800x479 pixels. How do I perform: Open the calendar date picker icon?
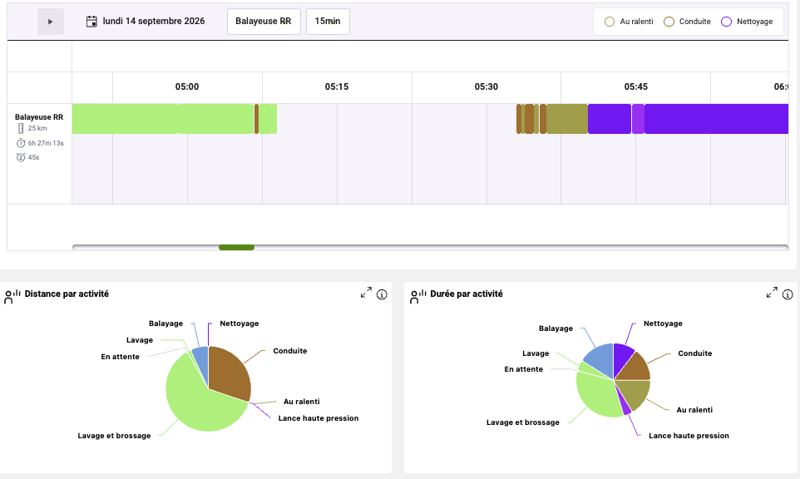[91, 21]
